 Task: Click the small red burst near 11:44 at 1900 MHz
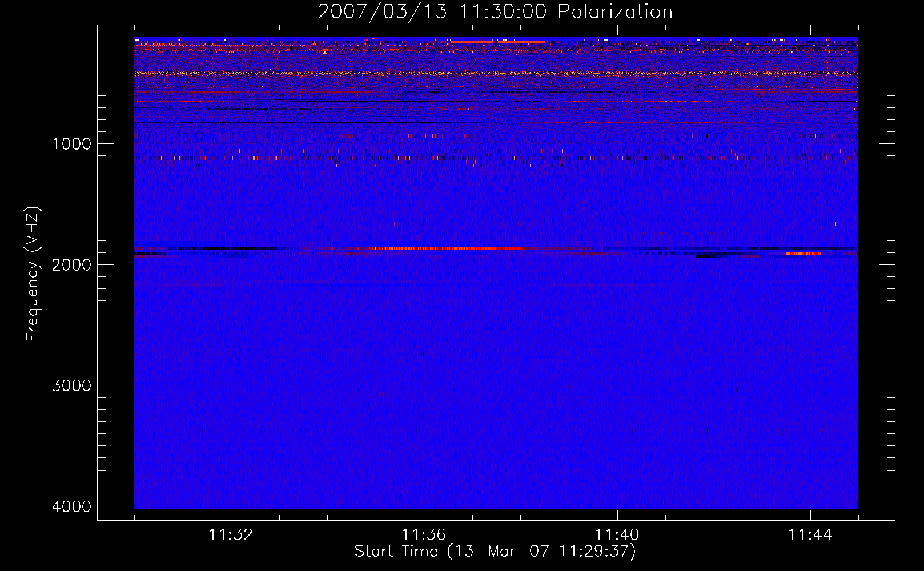coord(804,253)
